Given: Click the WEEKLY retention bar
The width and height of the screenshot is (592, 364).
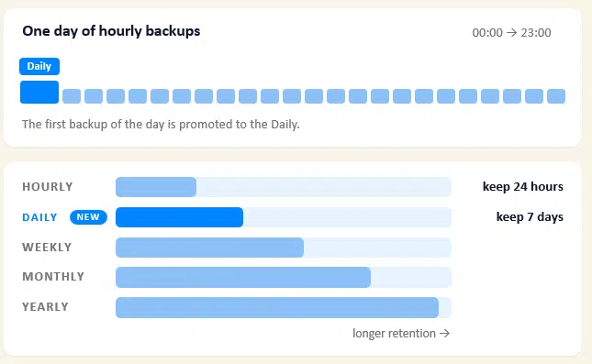Looking at the screenshot, I should [x=284, y=248].
